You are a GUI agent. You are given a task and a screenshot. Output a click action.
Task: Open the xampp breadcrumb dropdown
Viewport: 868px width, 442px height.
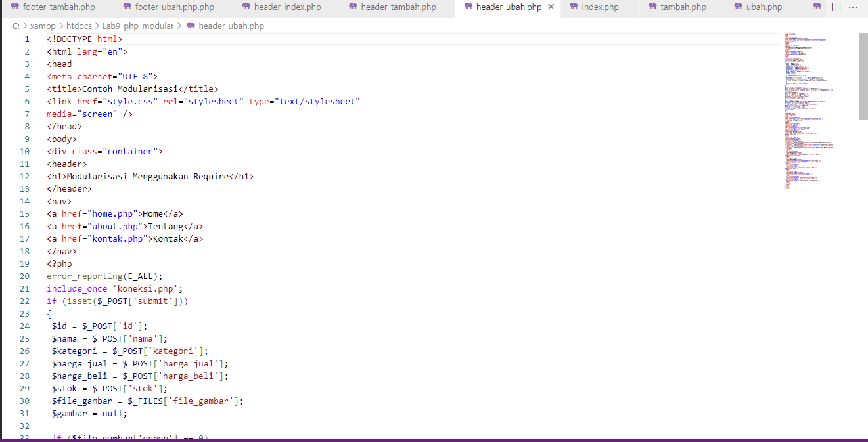pos(43,26)
